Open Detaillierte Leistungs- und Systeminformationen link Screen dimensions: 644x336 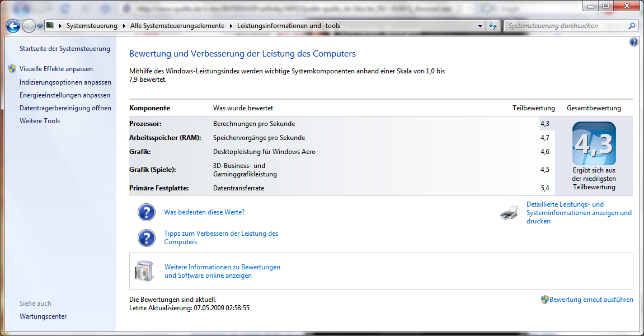pyautogui.click(x=579, y=213)
